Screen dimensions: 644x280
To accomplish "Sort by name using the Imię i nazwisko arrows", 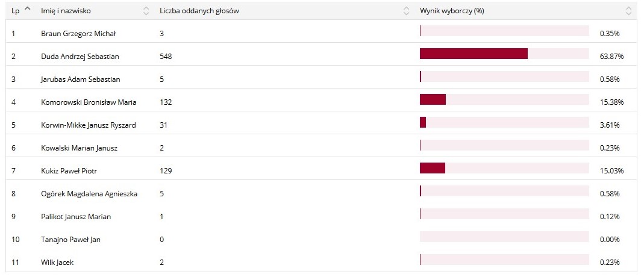I will pos(146,11).
